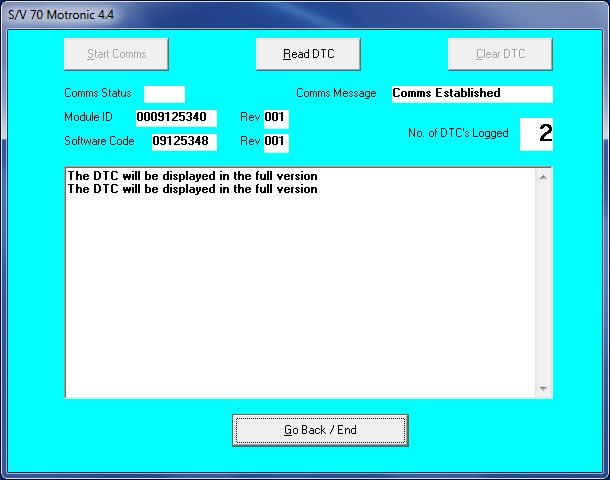
Task: Click the DTC list scrollbar up arrow
Action: (x=543, y=177)
